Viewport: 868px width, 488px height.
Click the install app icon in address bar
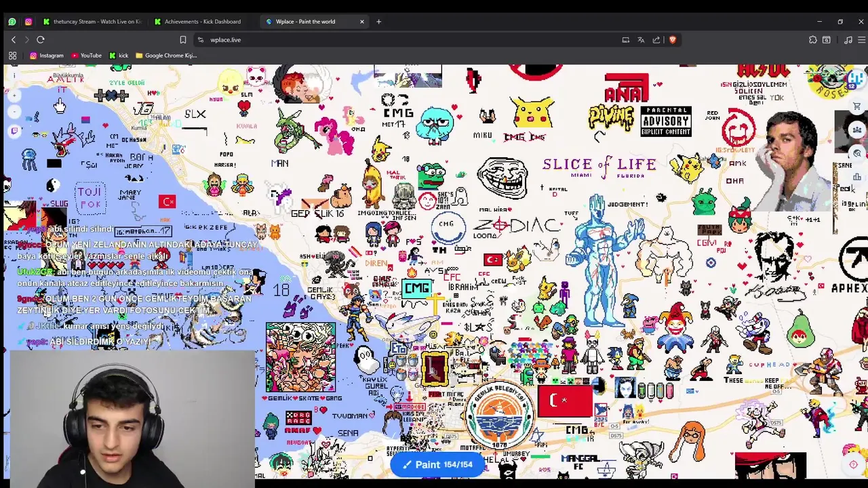625,39
